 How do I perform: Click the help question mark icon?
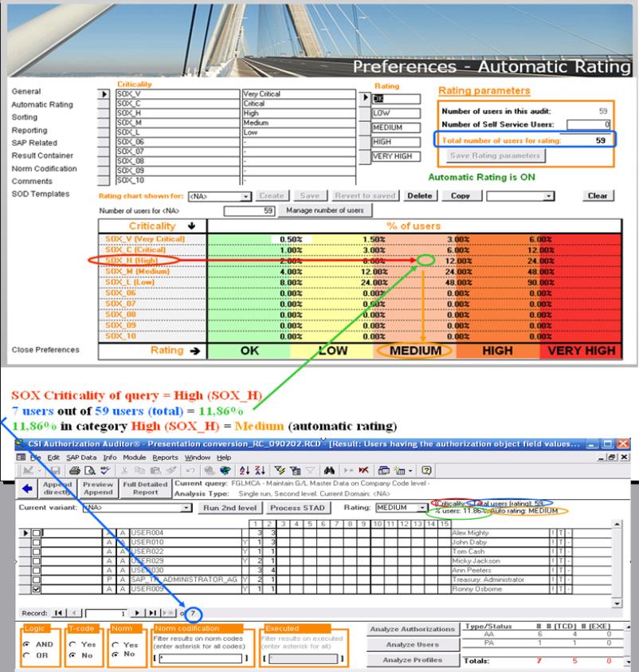[426, 470]
